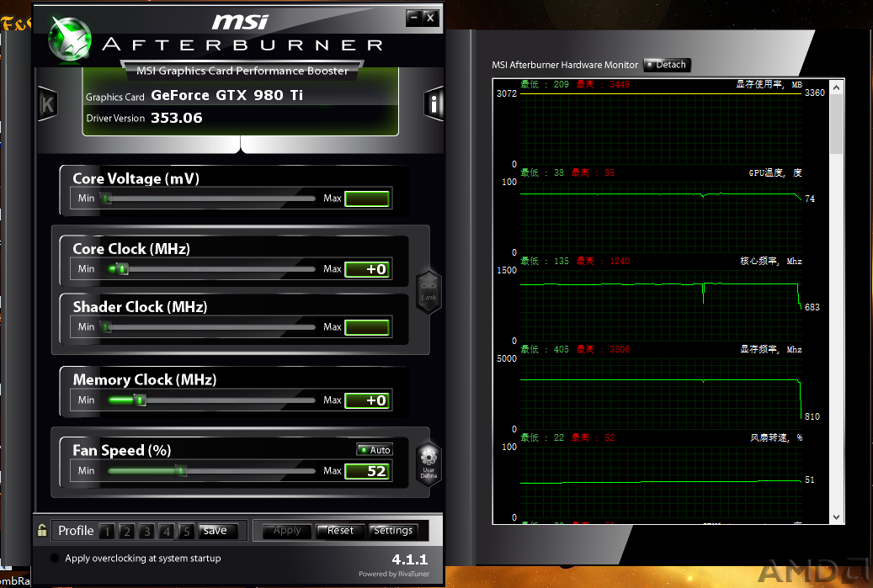Toggle the profile lock padlock icon
The width and height of the screenshot is (873, 588).
[42, 530]
